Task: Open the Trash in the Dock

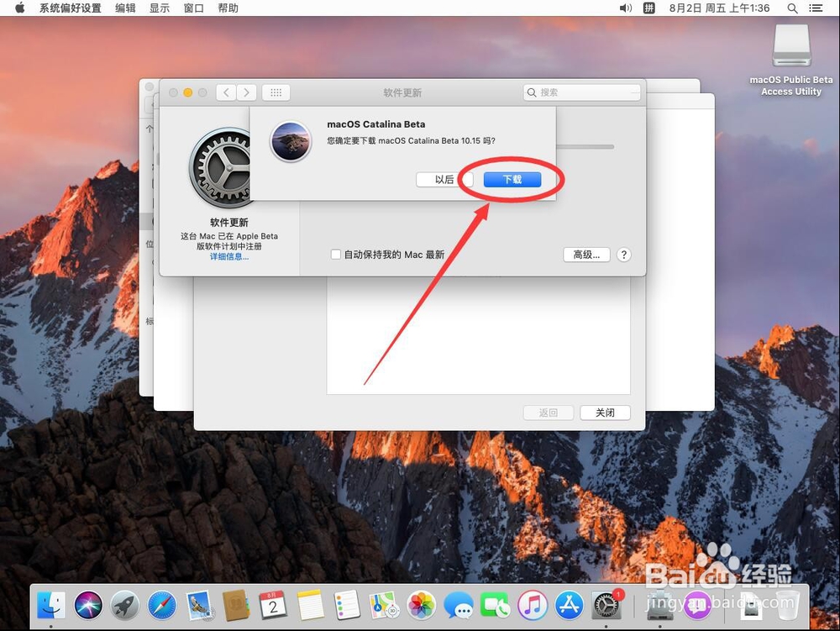Action: 787,606
